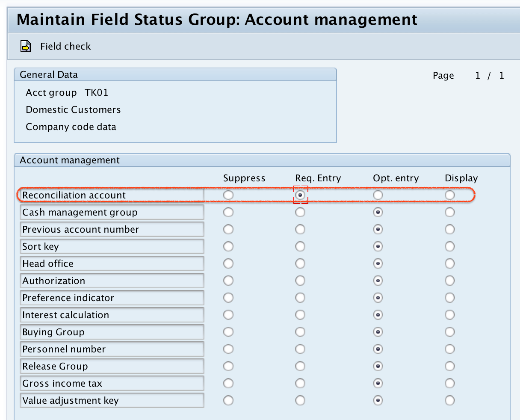
Task: Select Display option for Preference indicator
Action: (449, 297)
